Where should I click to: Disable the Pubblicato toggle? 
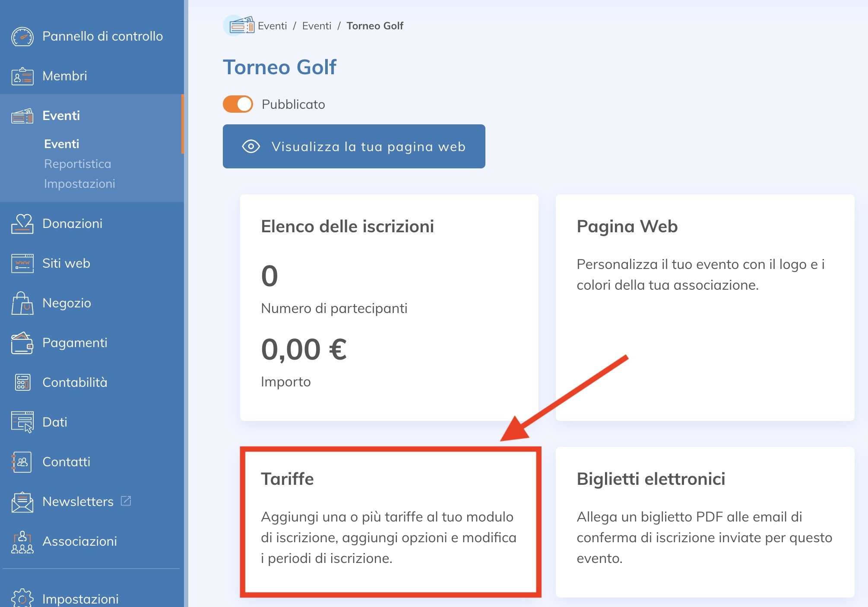238,104
